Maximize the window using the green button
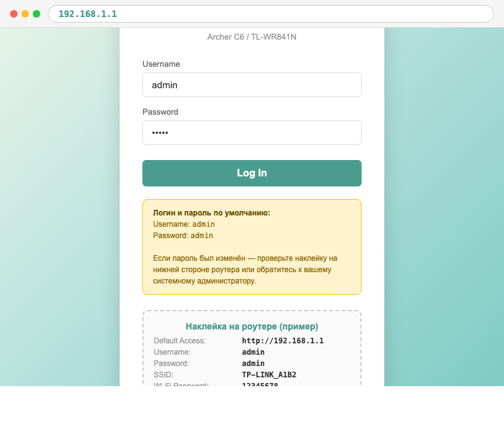This screenshot has width=504, height=441. coord(37,14)
